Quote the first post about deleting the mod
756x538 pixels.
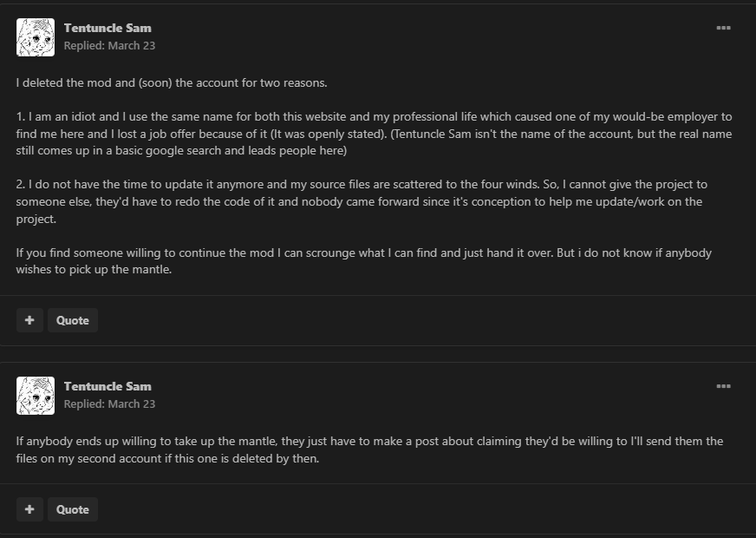coord(73,320)
